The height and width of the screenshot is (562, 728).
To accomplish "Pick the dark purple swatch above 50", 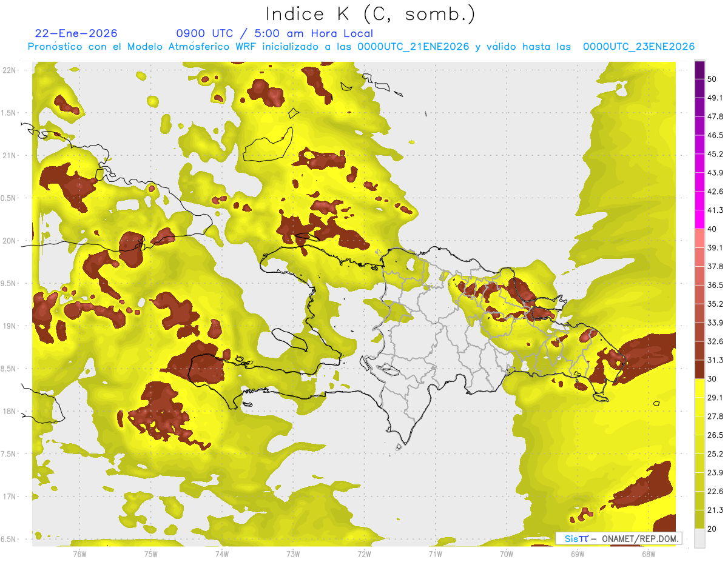I will tap(699, 70).
